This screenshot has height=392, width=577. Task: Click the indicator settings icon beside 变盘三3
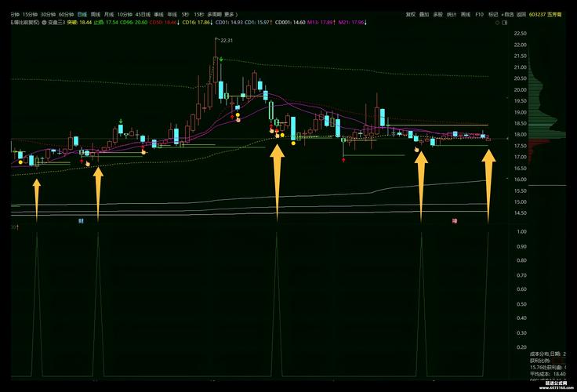(44, 23)
